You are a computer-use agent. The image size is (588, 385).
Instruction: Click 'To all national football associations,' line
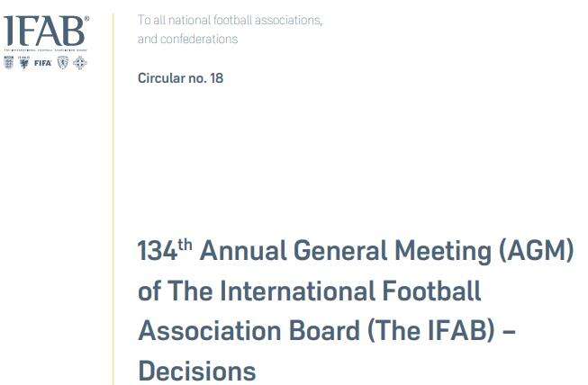click(x=230, y=20)
